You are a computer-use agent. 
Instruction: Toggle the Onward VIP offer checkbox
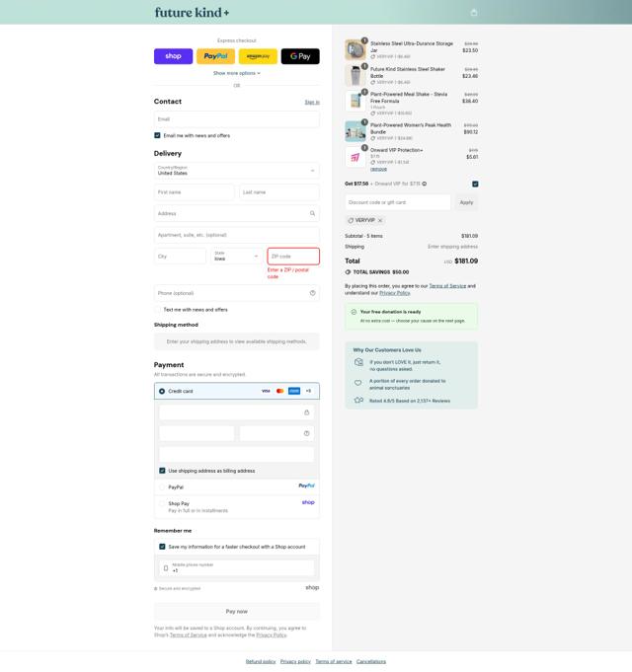point(475,184)
